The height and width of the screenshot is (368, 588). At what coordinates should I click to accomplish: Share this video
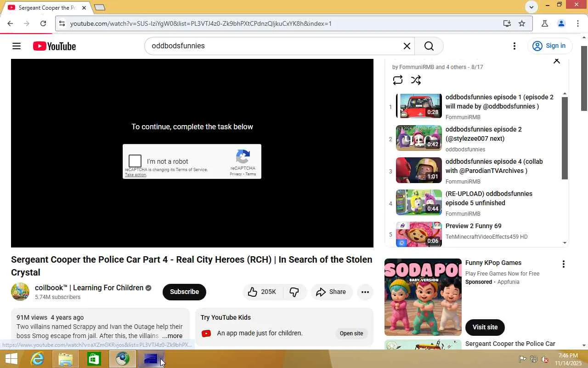point(331,292)
